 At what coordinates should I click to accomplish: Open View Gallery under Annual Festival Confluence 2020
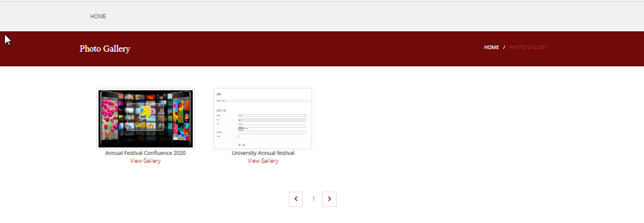145,161
